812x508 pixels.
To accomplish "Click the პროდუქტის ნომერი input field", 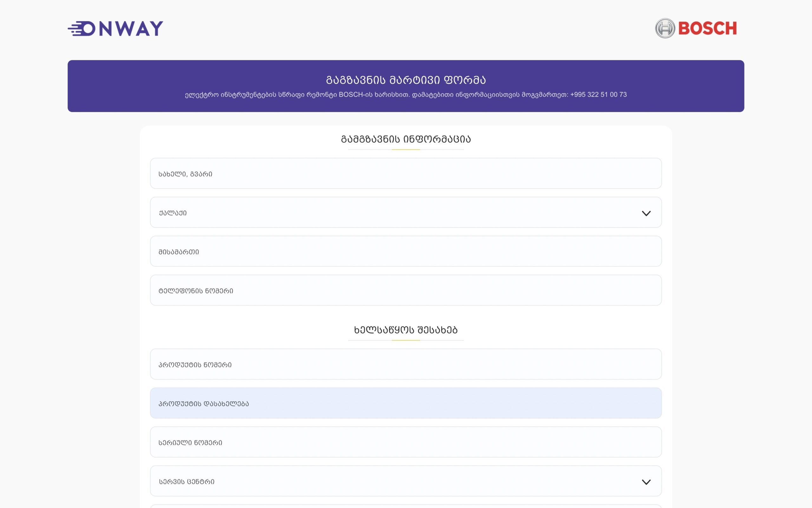I will pyautogui.click(x=406, y=364).
